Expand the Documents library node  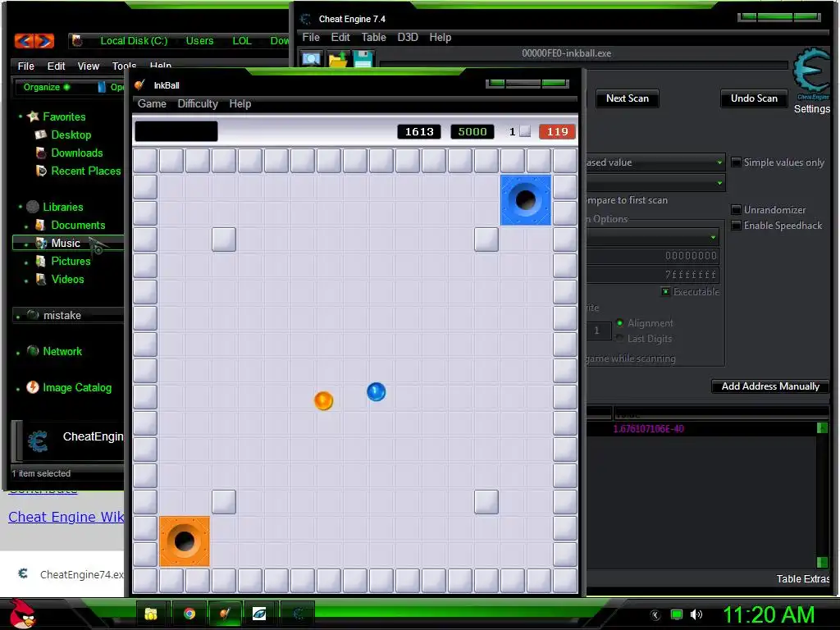coord(25,226)
